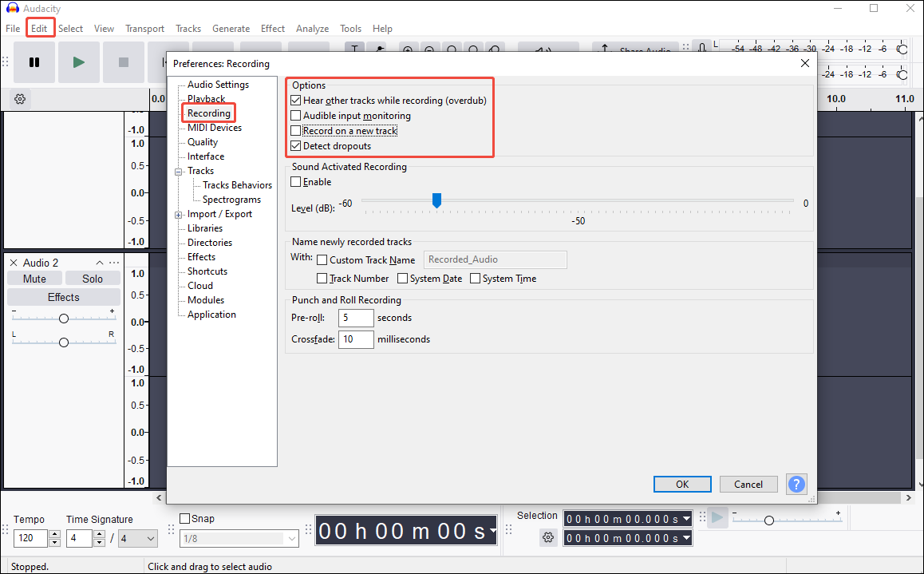
Task: Expand the Import / Export tree node
Action: 179,213
